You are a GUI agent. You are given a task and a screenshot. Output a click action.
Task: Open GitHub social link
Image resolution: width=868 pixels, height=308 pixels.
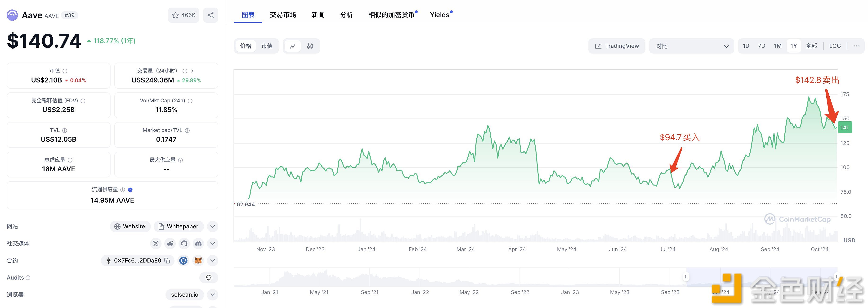(x=184, y=244)
